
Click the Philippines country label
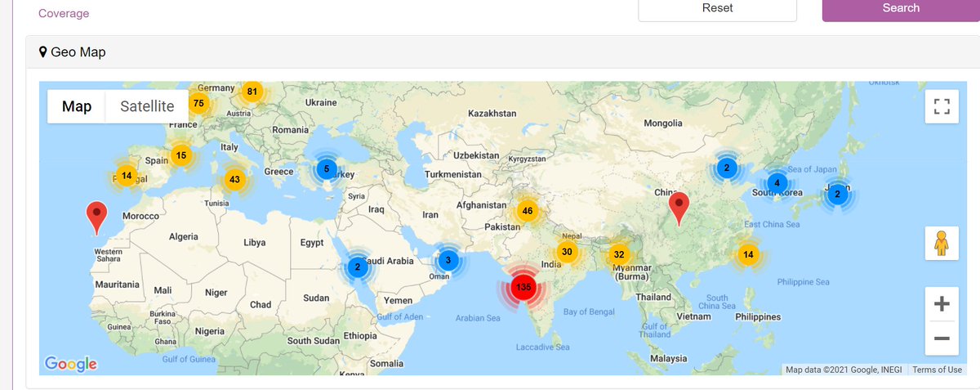click(759, 316)
